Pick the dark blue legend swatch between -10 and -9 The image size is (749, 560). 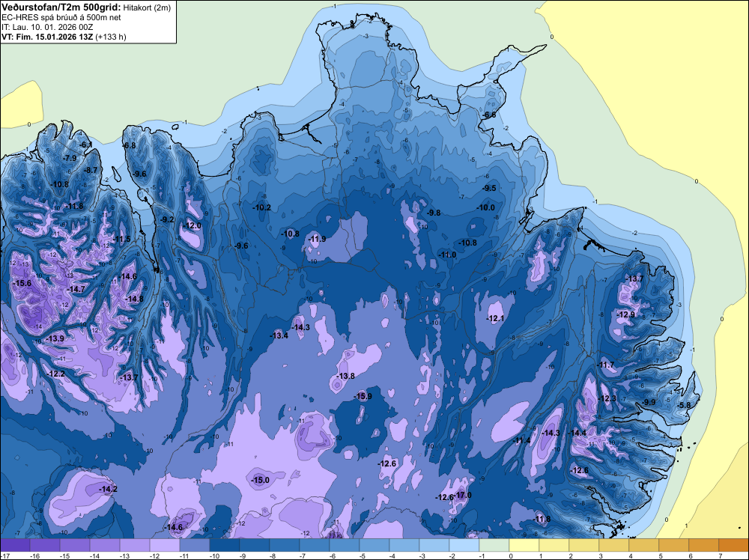(x=225, y=545)
